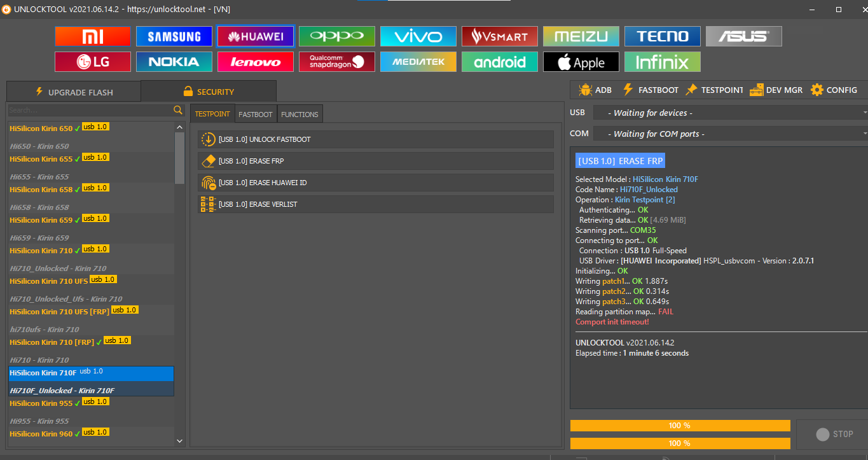
Task: Click the Kirin Testpoint [2] operation text
Action: (x=645, y=200)
